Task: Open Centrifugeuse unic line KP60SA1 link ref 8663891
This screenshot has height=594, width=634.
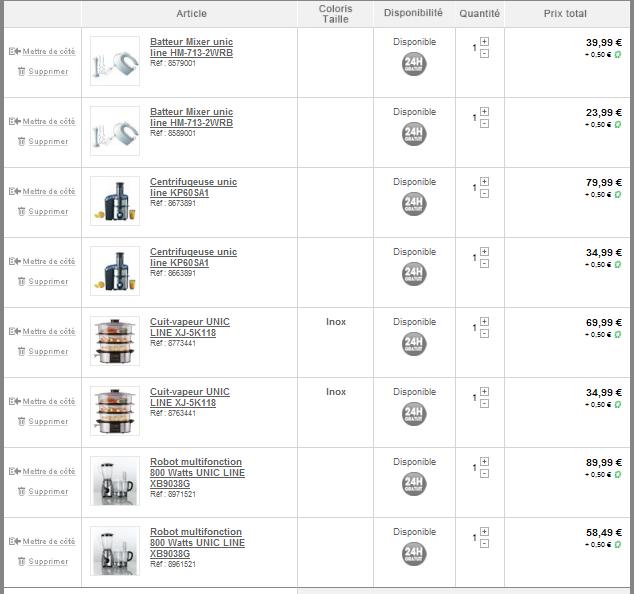Action: click(x=193, y=257)
